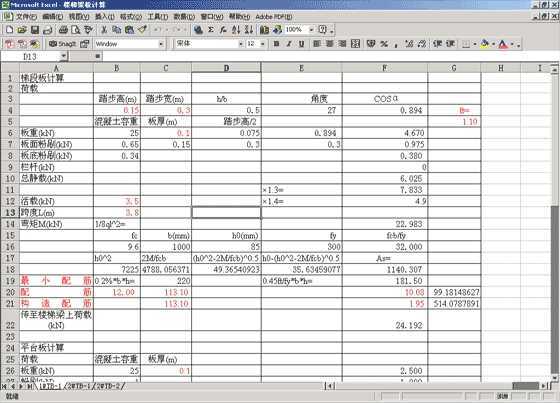The width and height of the screenshot is (560, 403).
Task: Insert a hyperlink via the globe icon
Action: [x=198, y=30]
